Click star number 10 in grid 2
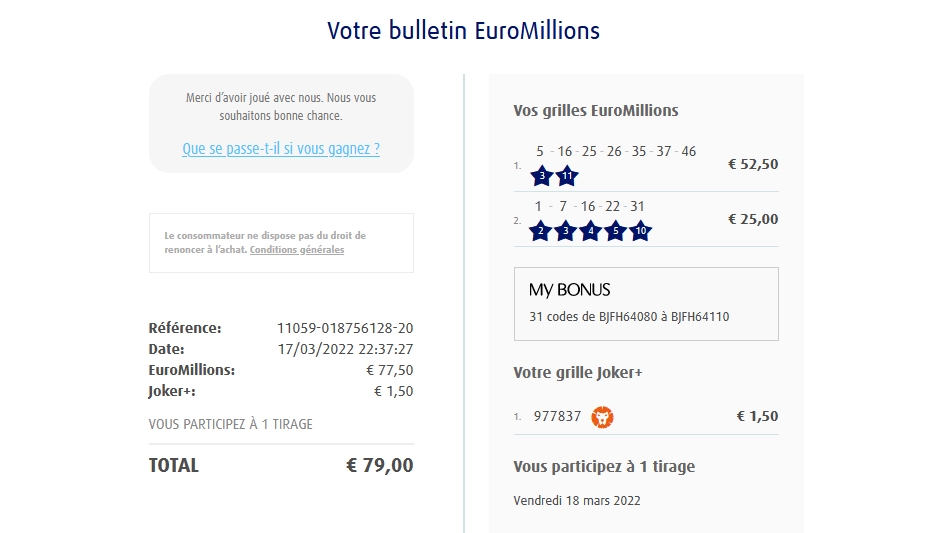This screenshot has width=950, height=533. pos(641,231)
